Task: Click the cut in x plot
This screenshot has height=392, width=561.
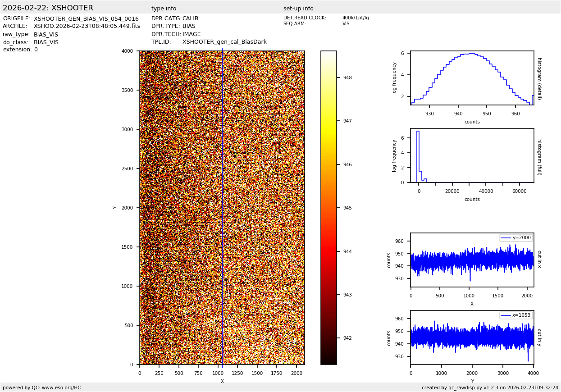Action: (472, 260)
